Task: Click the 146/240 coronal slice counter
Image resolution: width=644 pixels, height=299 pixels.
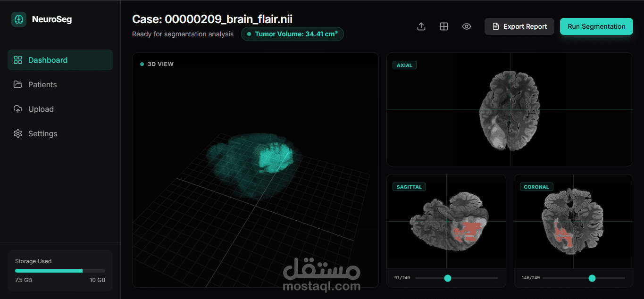Action: (530, 278)
